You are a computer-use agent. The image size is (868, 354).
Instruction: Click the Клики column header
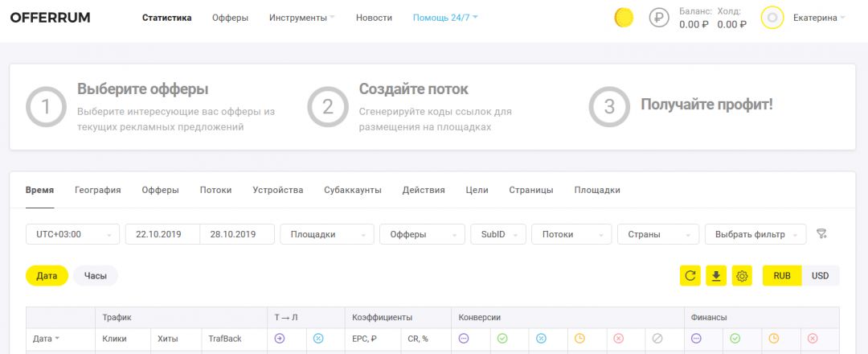(115, 339)
